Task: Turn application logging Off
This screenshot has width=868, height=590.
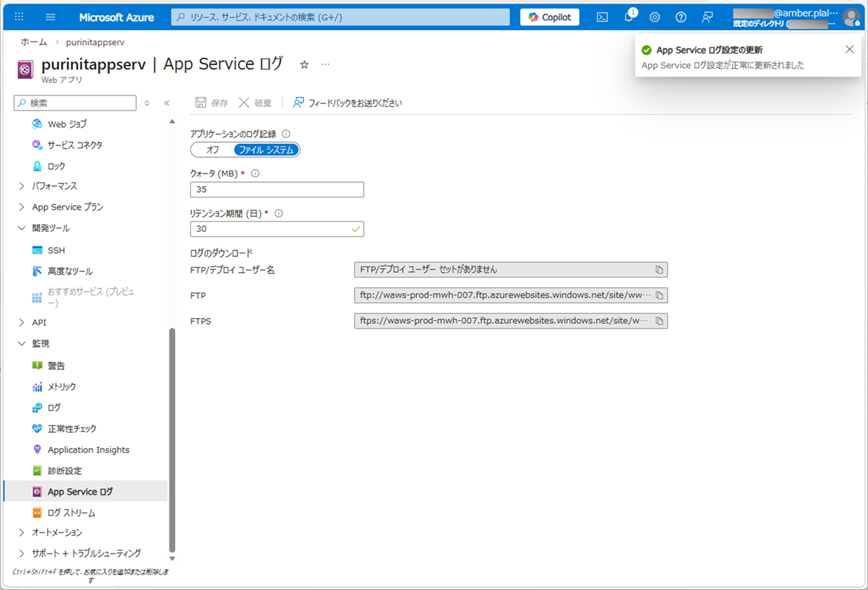Action: pos(213,150)
